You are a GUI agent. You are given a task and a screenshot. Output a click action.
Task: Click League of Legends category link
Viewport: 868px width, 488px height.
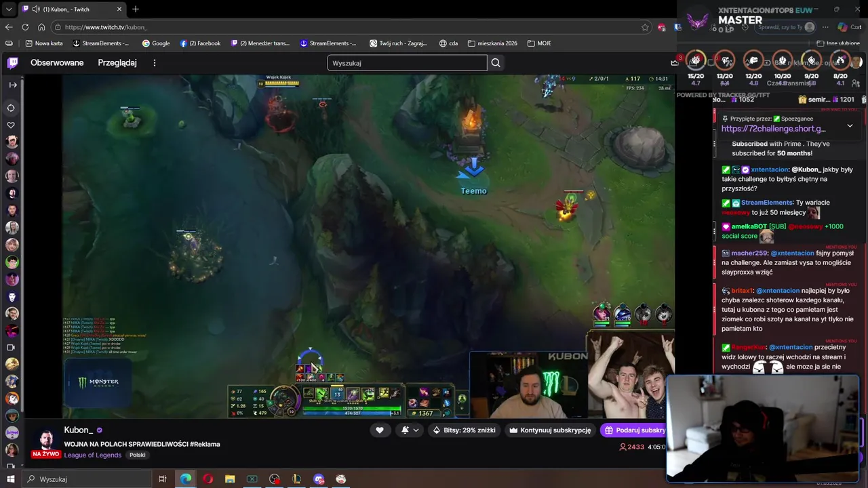click(x=93, y=455)
